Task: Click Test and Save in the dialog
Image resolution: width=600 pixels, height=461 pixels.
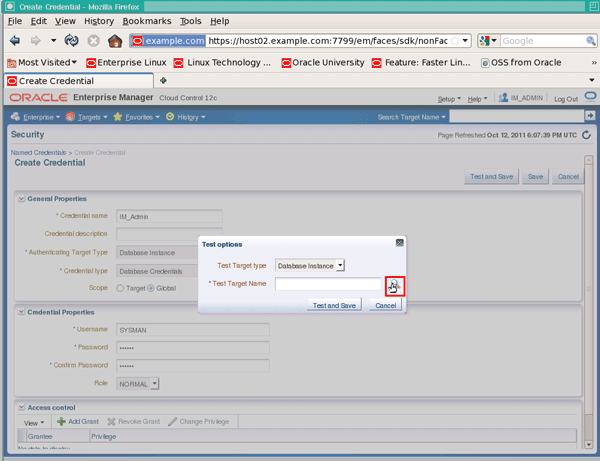Action: [334, 305]
